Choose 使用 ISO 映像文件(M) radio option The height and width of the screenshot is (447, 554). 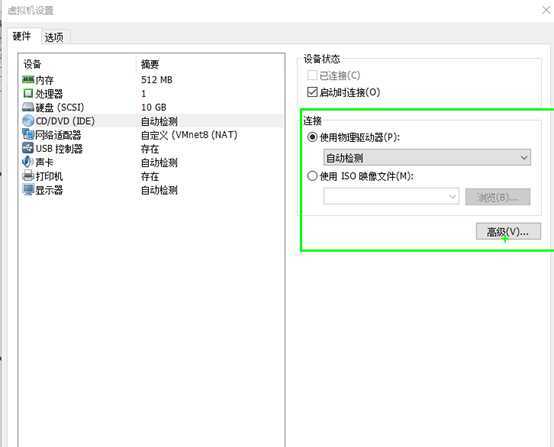point(312,176)
